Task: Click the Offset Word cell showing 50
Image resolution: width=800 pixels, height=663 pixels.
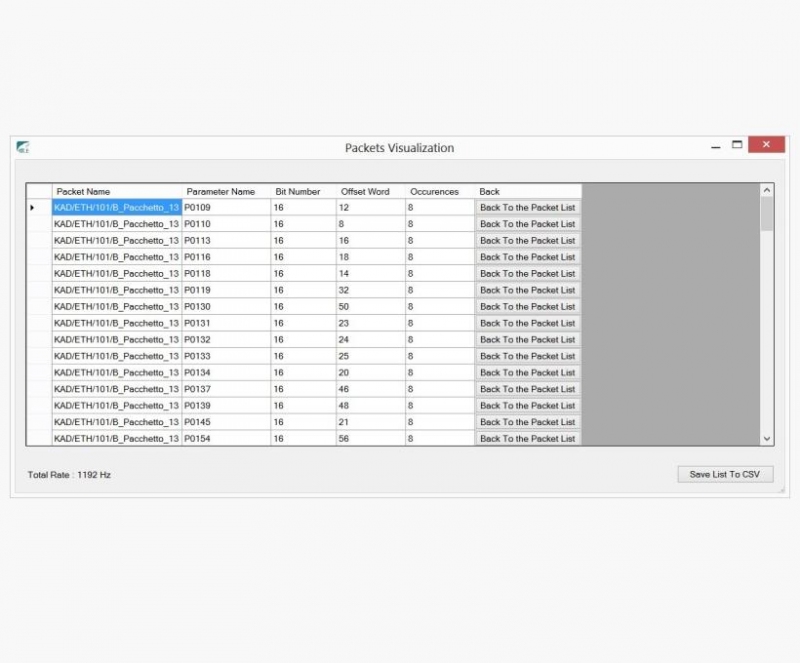Action: 369,307
